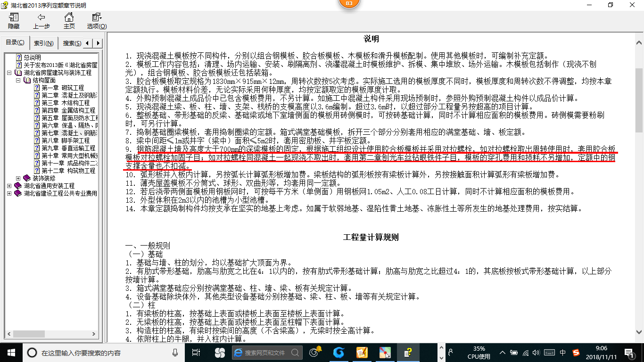The height and width of the screenshot is (362, 644).
Task: Switch to the 目录(C) tab
Action: click(x=15, y=43)
